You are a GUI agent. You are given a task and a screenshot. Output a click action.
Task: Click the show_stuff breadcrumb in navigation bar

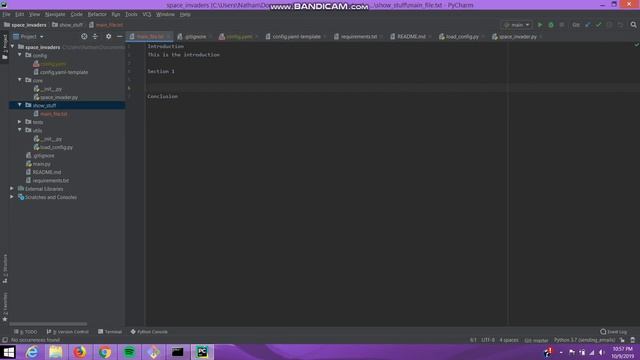click(x=67, y=25)
